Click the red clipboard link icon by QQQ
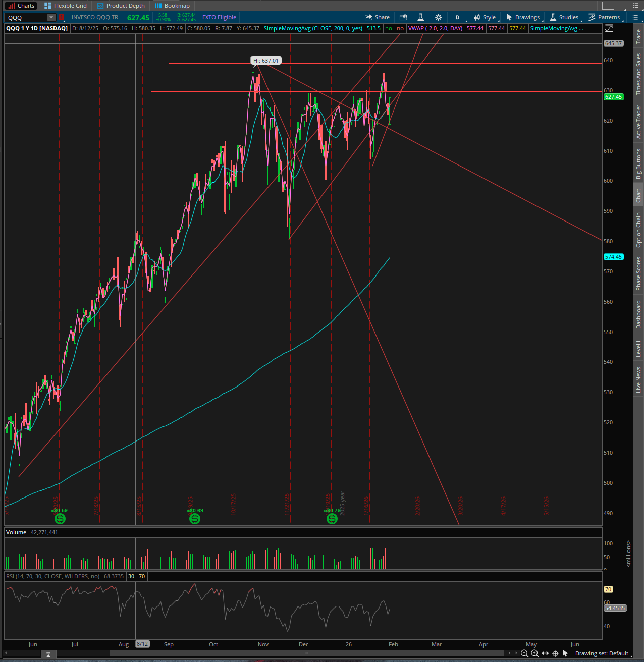 point(62,17)
